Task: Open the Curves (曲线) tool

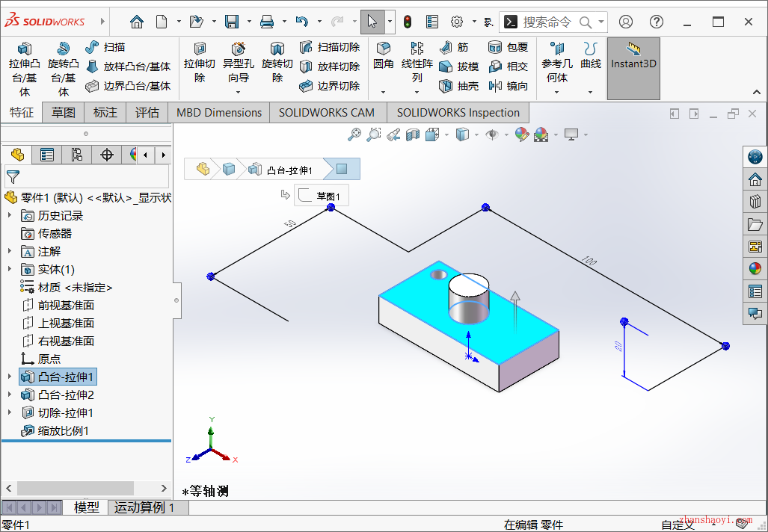Action: click(591, 55)
